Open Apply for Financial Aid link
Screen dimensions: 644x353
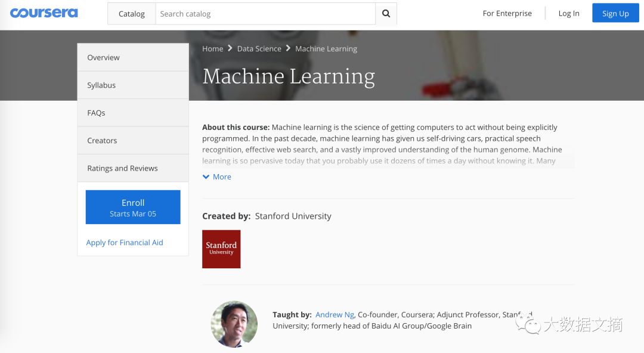pos(125,243)
